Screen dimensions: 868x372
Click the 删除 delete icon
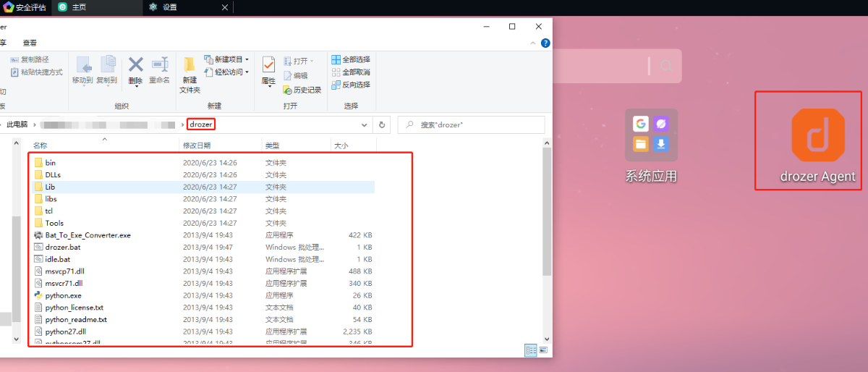(x=135, y=65)
